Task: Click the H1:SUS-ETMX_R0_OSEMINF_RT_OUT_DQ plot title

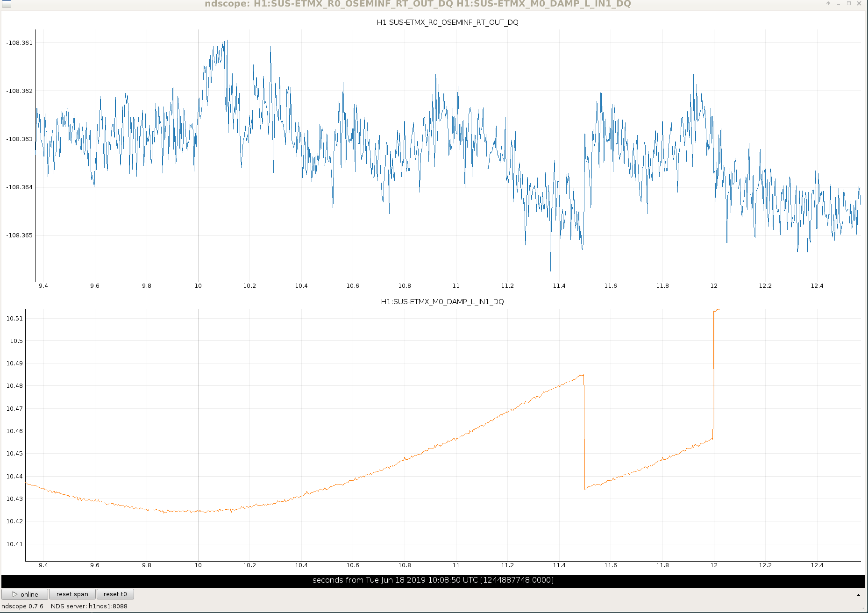Action: (448, 22)
